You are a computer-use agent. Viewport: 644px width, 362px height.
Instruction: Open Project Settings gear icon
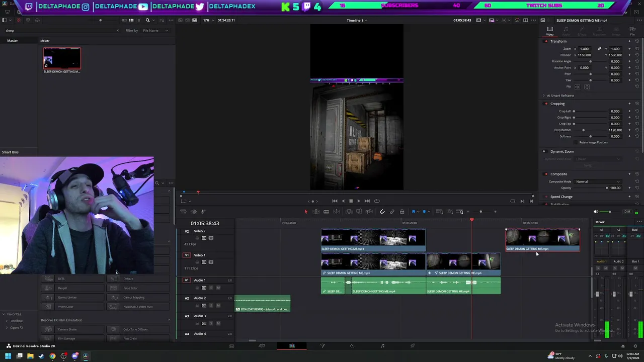(635, 346)
